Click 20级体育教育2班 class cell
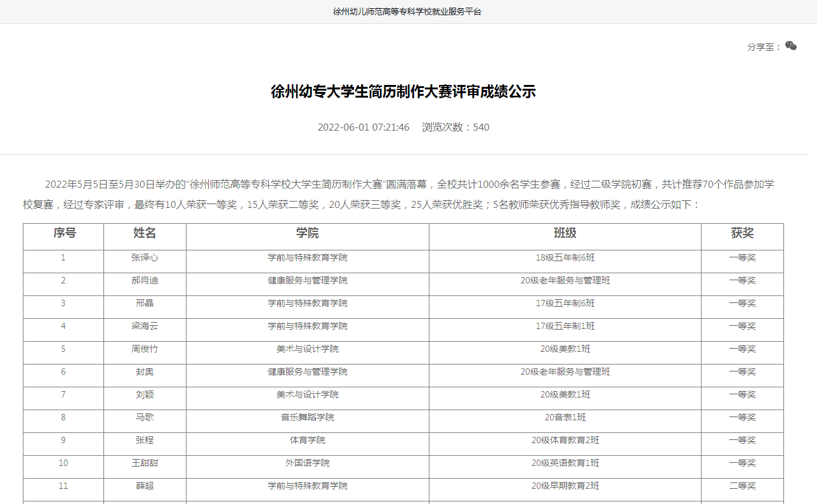 [565, 441]
